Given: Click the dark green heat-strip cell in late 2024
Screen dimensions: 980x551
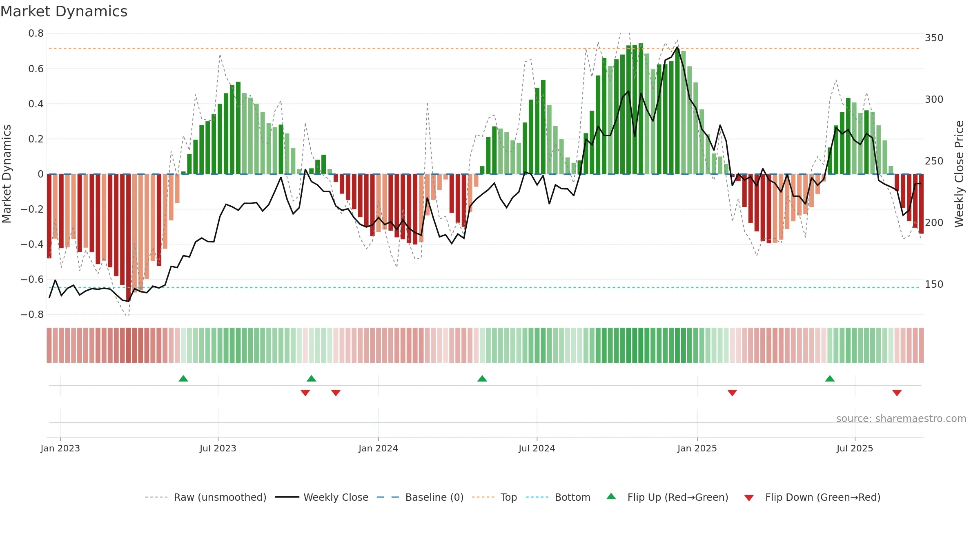Looking at the screenshot, I should pyautogui.click(x=641, y=345).
